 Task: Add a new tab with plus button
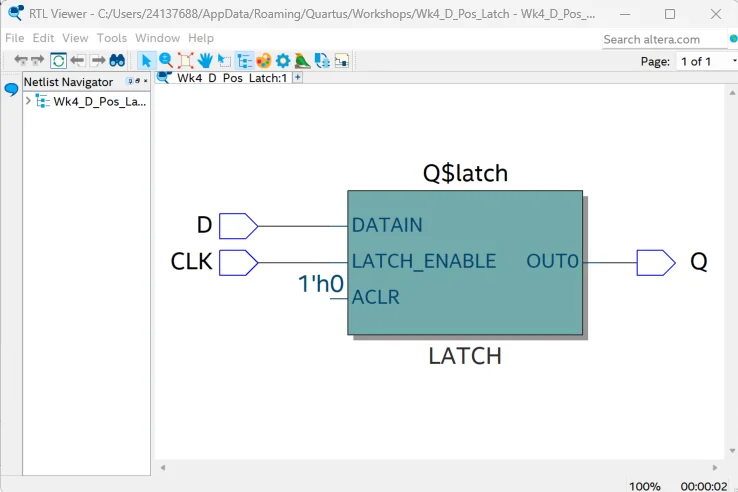pos(297,77)
